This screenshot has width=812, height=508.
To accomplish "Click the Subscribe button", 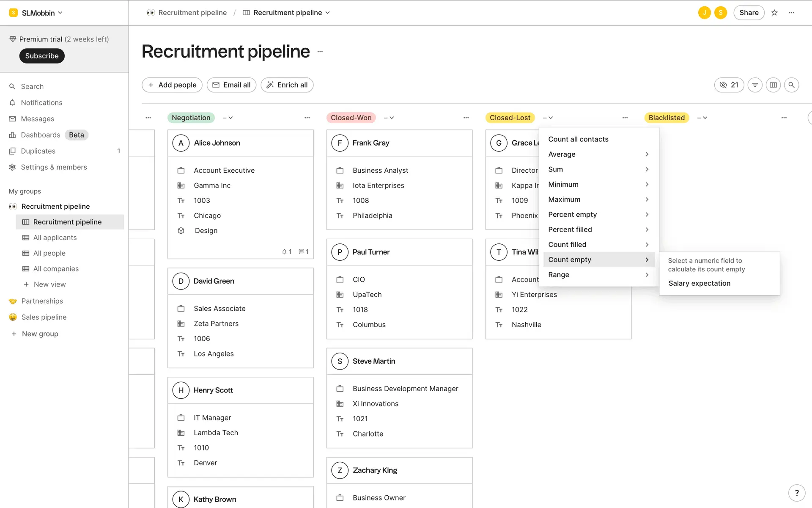I will click(x=42, y=56).
